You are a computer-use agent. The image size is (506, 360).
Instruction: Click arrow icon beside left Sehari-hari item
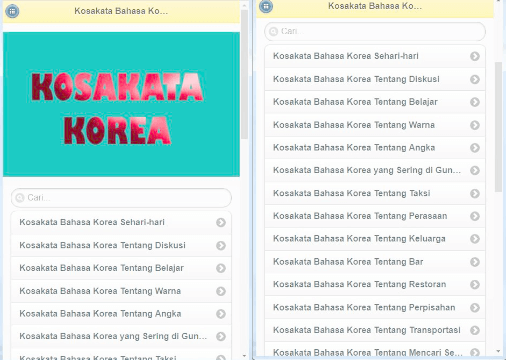click(x=221, y=222)
